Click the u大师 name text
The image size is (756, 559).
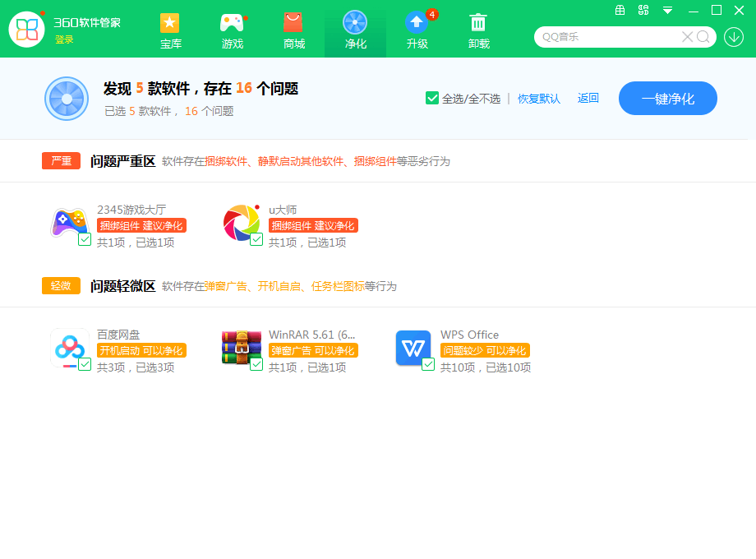[283, 210]
